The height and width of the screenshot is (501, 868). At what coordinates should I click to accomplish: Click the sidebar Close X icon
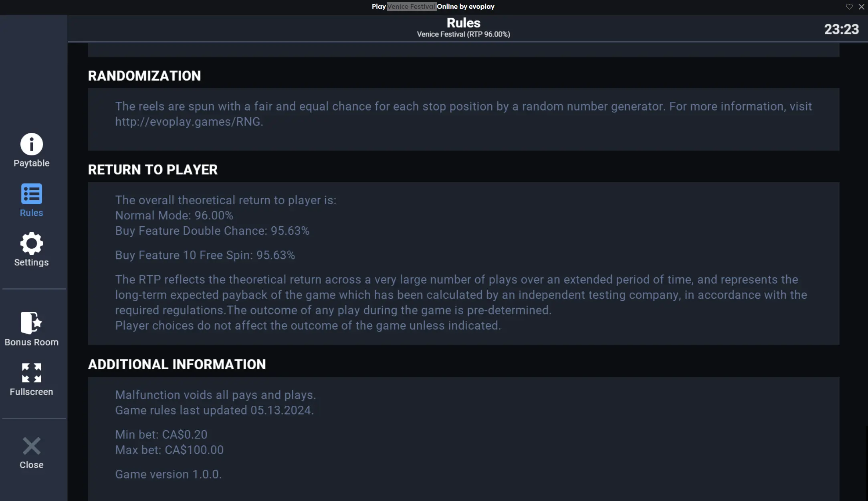(32, 446)
